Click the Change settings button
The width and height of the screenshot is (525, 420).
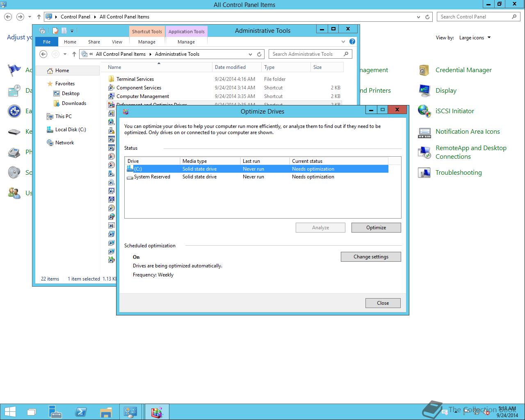point(371,257)
